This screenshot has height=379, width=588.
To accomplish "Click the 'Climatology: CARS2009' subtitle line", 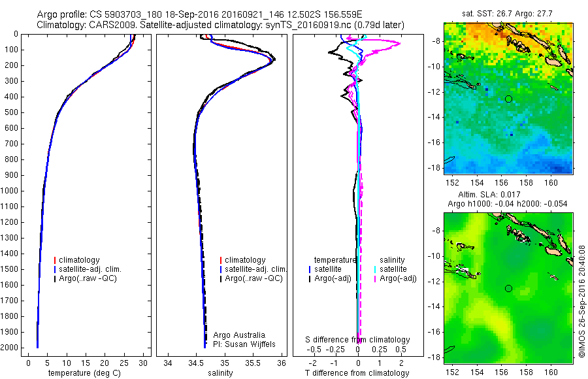I will pos(221,25).
